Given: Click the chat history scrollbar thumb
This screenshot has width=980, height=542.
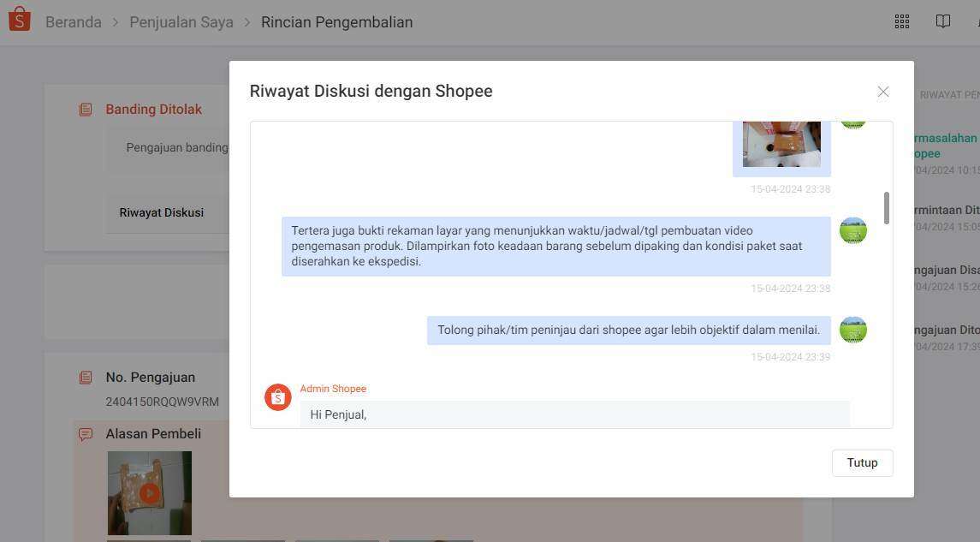Looking at the screenshot, I should click(x=886, y=207).
